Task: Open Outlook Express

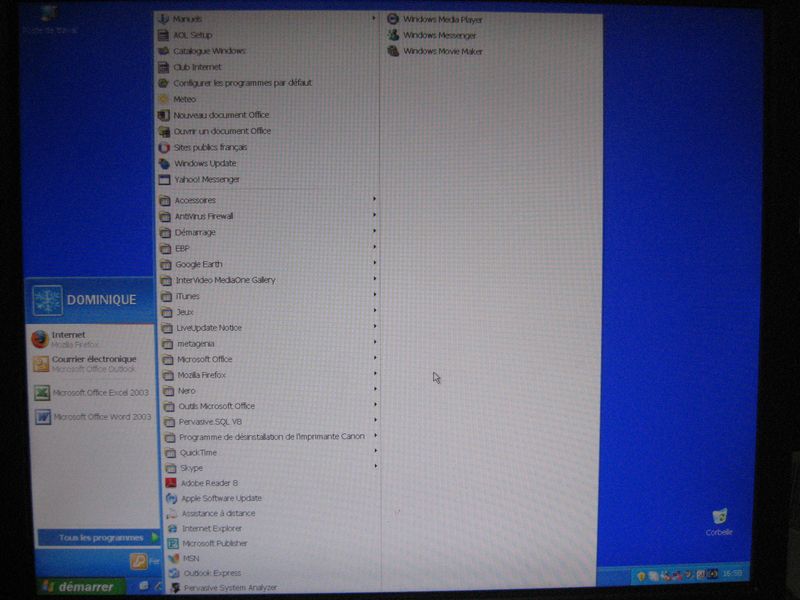Action: click(205, 573)
